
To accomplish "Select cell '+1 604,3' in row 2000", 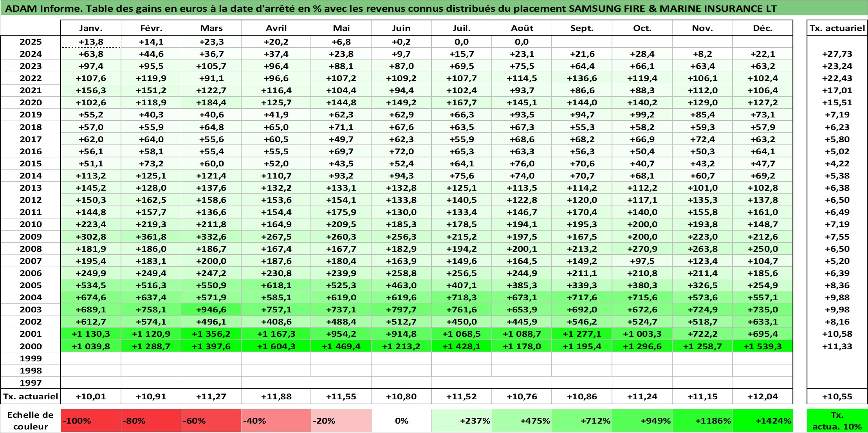I will [276, 346].
